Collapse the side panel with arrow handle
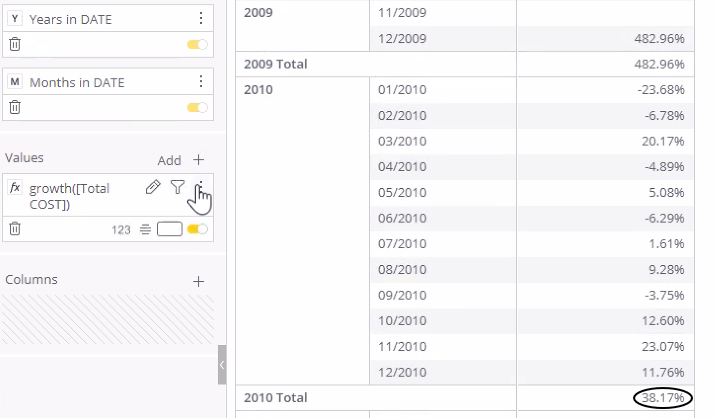Image resolution: width=715 pixels, height=418 pixels. tap(222, 365)
